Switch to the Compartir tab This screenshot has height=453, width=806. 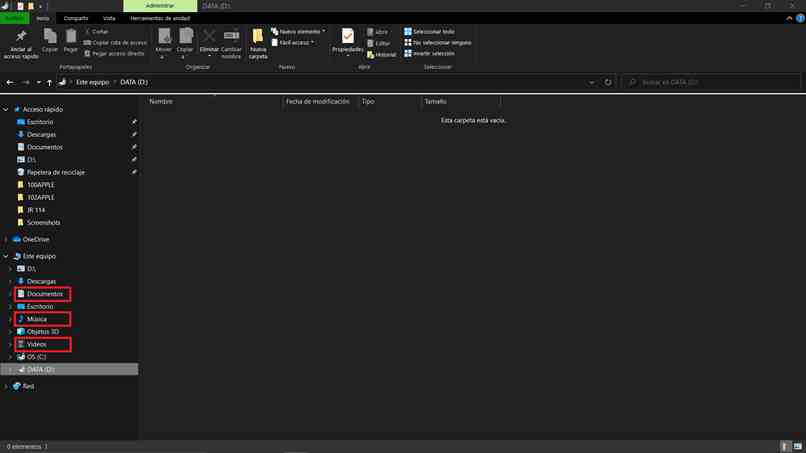pyautogui.click(x=75, y=18)
